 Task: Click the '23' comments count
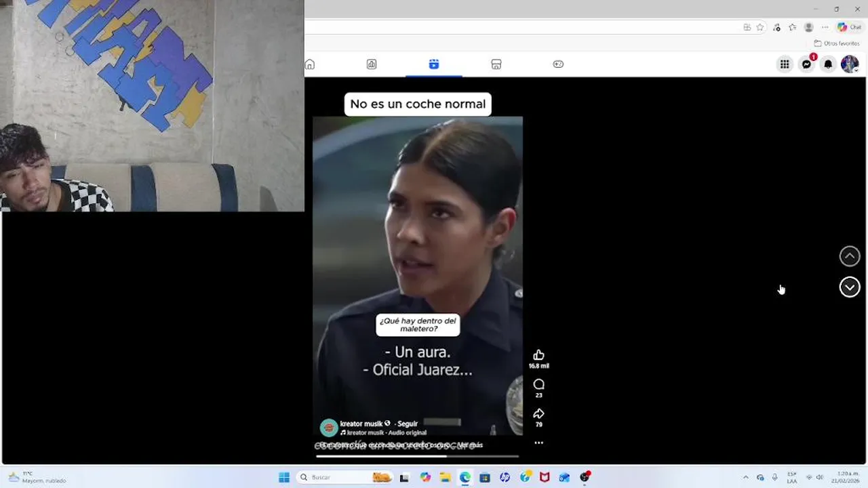pos(538,395)
